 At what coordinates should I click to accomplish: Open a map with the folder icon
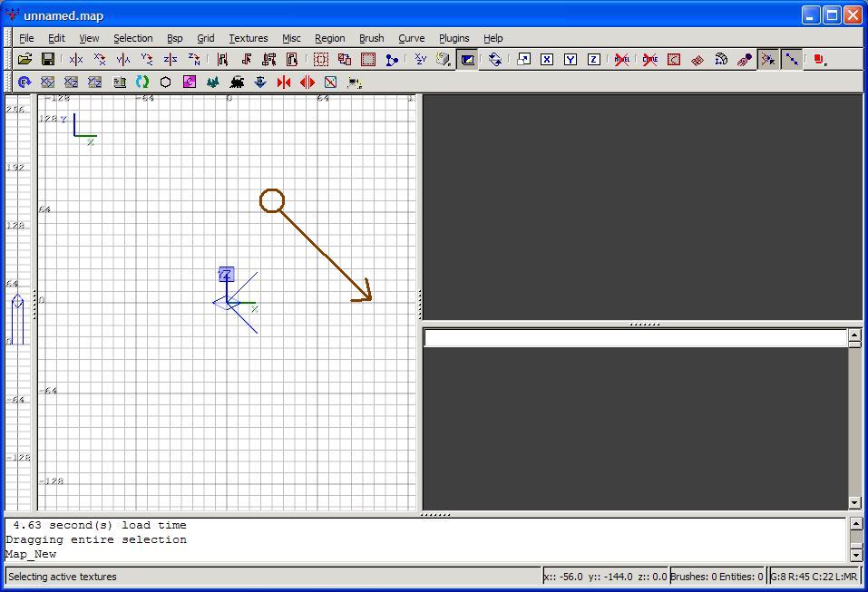tap(24, 59)
